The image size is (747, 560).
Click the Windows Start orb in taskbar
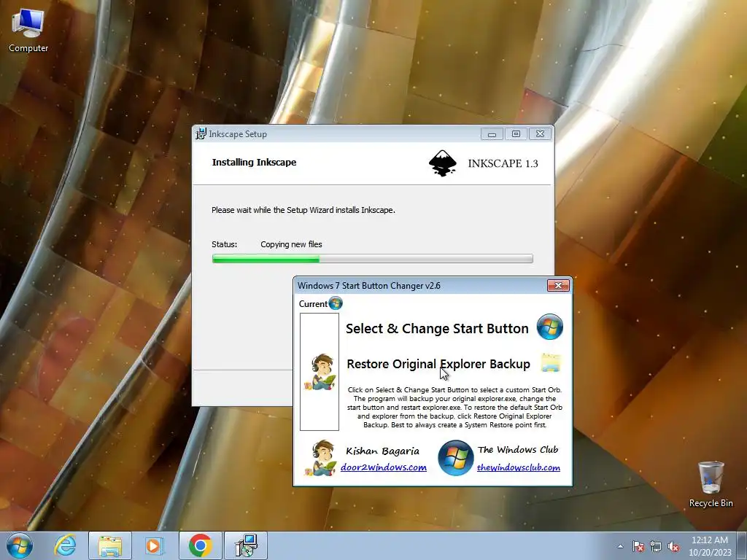[x=20, y=545]
